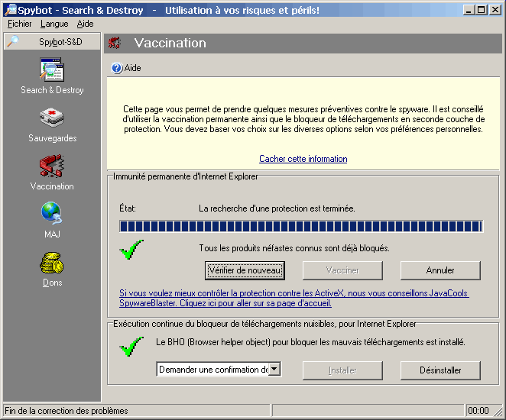Click the blue question mark Aide icon
The image size is (506, 420).
point(116,68)
